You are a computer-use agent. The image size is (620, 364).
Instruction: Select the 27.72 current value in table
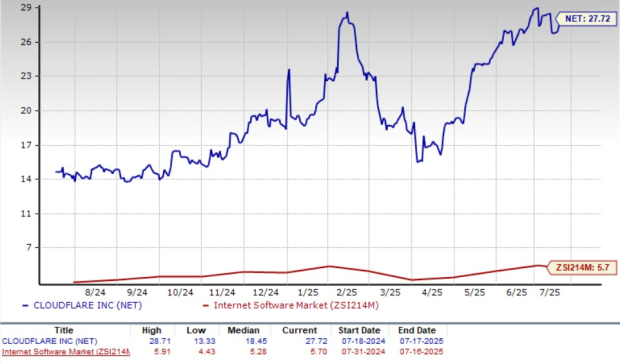pyautogui.click(x=316, y=341)
